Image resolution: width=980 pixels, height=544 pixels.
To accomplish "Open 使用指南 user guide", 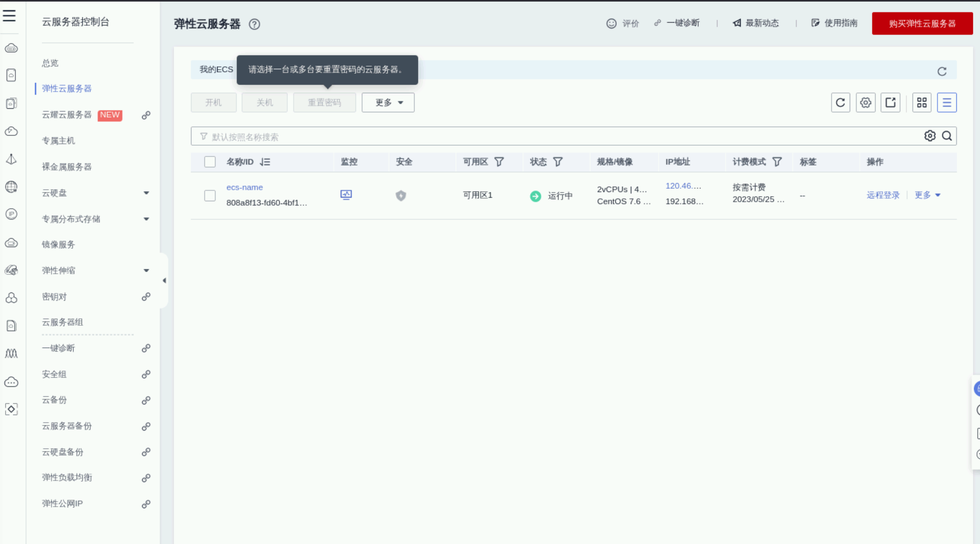I will coord(834,23).
